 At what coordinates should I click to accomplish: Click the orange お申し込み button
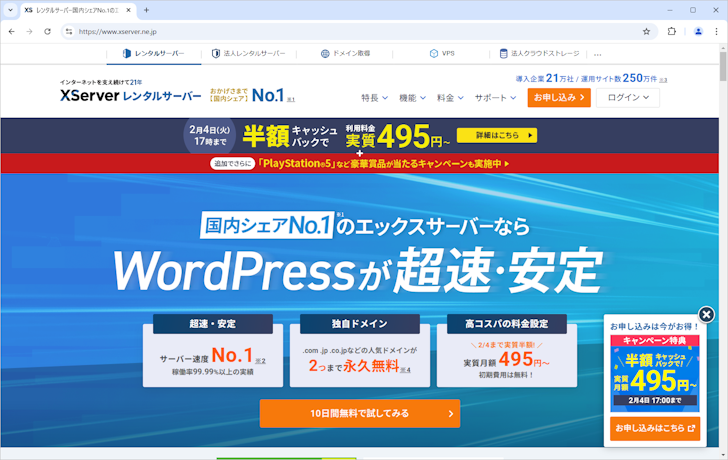(x=559, y=97)
